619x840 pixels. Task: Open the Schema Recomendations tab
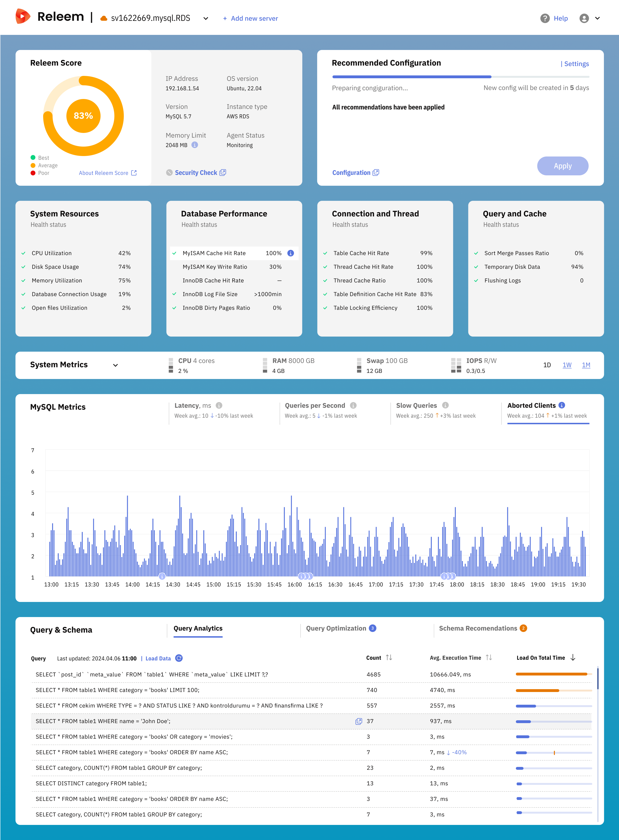pyautogui.click(x=478, y=628)
